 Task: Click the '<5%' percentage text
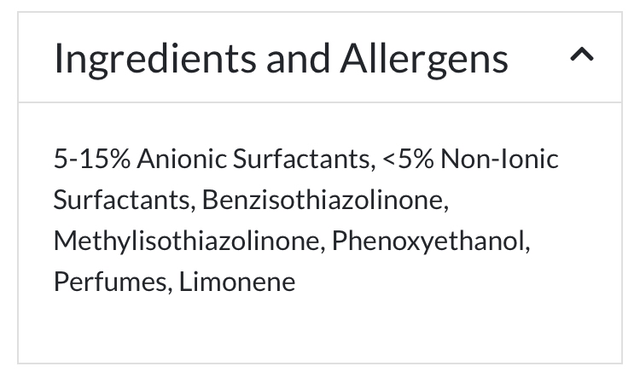coord(408,159)
